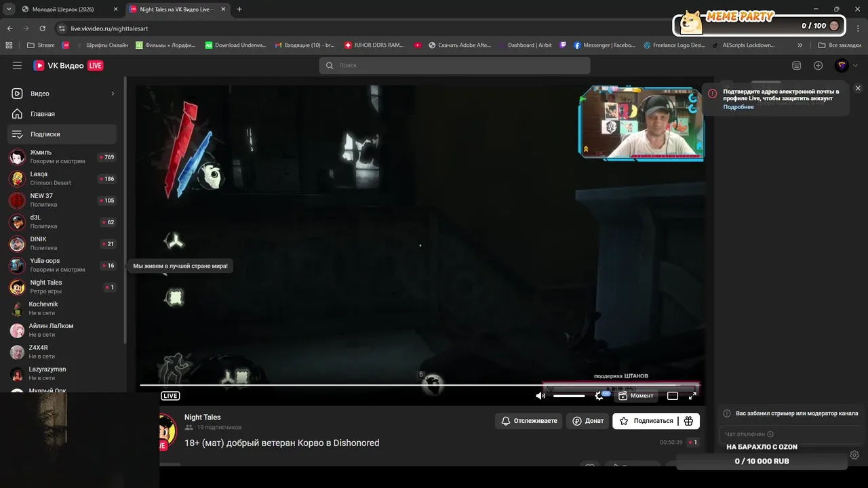The width and height of the screenshot is (868, 488).
Task: Click the info icon by ban message
Action: click(x=727, y=413)
